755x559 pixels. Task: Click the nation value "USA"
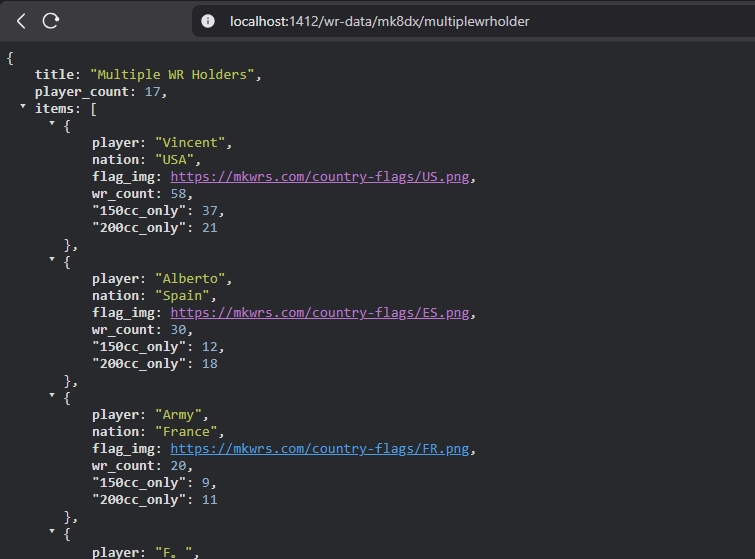(x=175, y=159)
